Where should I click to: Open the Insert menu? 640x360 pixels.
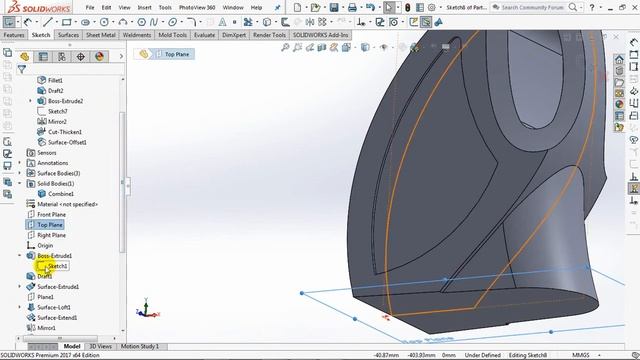(144, 7)
